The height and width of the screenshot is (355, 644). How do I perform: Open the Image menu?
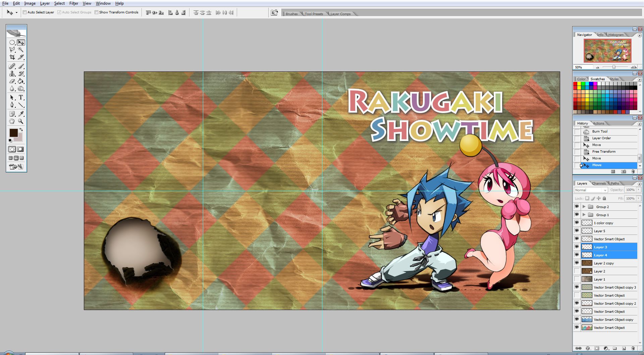[x=30, y=3]
